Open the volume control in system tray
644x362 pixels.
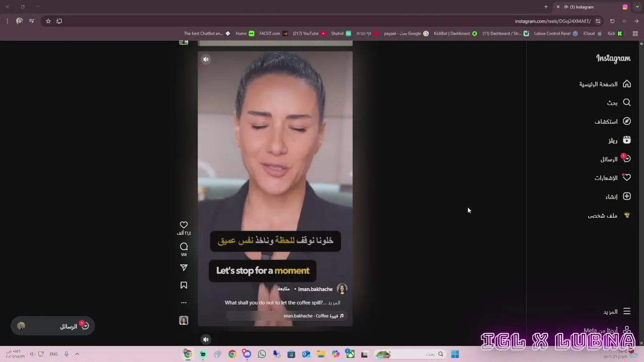(x=32, y=354)
